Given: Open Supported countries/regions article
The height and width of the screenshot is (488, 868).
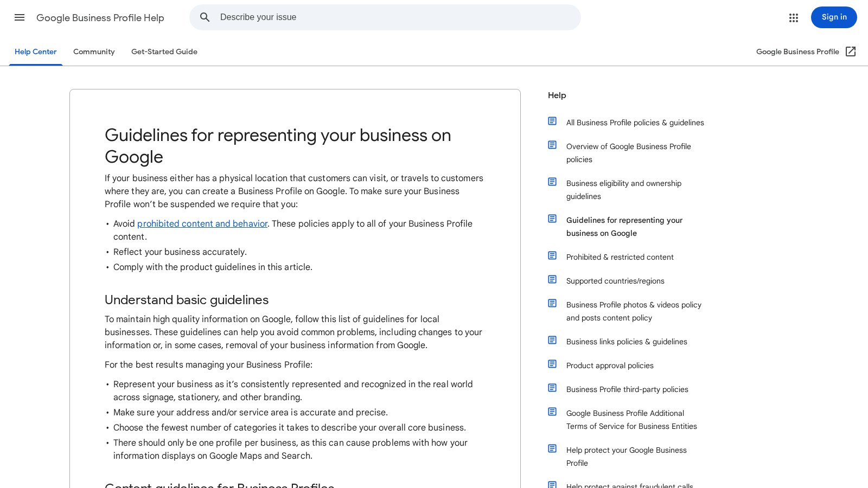Looking at the screenshot, I should click(615, 281).
